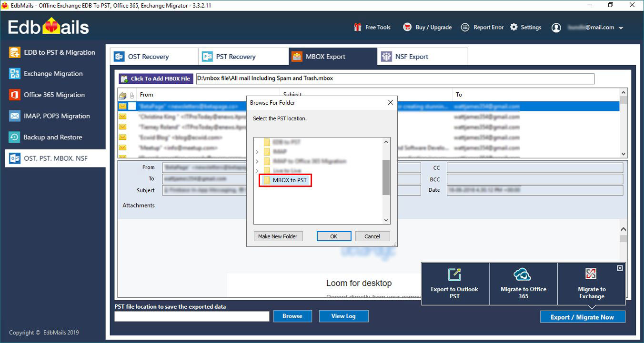Viewport: 644px width, 343px height.
Task: Click the folder tree scrollbar thumb in dialog
Action: click(386, 177)
